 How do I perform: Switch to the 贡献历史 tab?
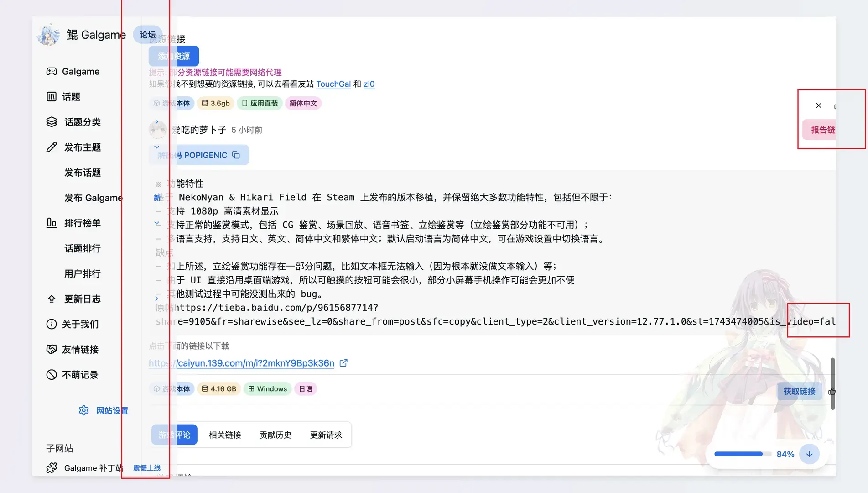pos(275,435)
